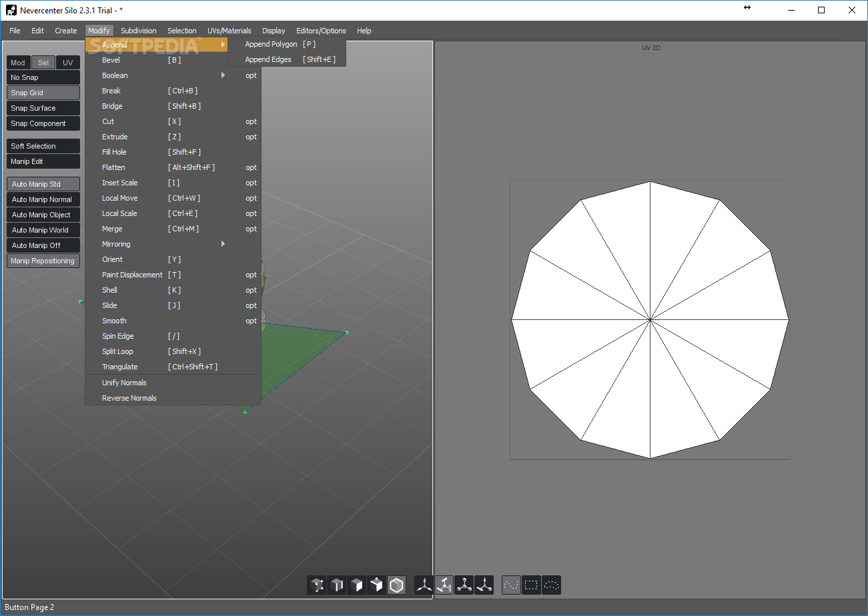Open the Edit menu
The width and height of the screenshot is (868, 616).
pyautogui.click(x=37, y=31)
